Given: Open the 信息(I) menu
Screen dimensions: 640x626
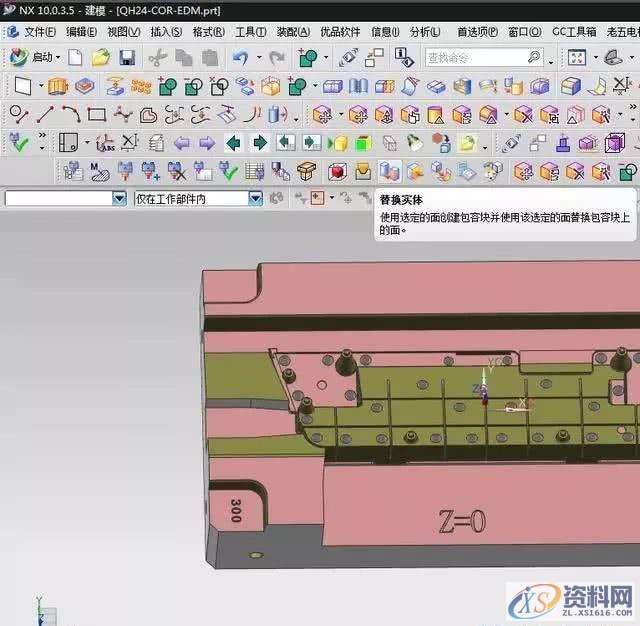Looking at the screenshot, I should click(384, 32).
